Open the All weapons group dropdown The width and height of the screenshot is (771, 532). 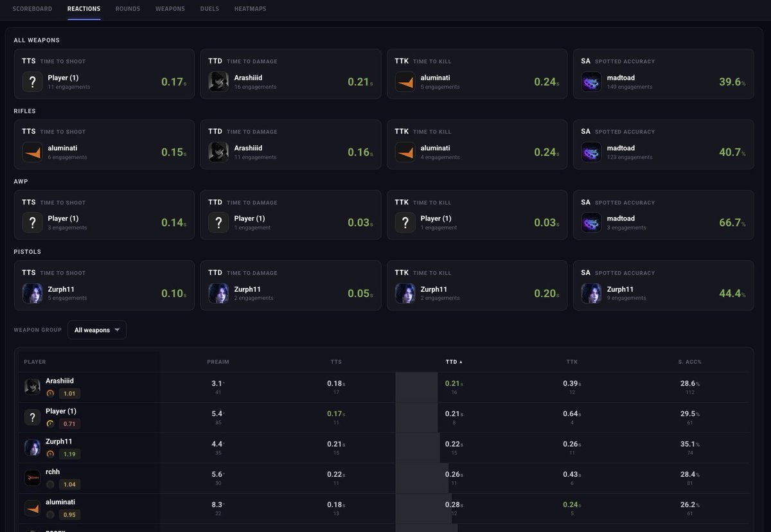[97, 330]
